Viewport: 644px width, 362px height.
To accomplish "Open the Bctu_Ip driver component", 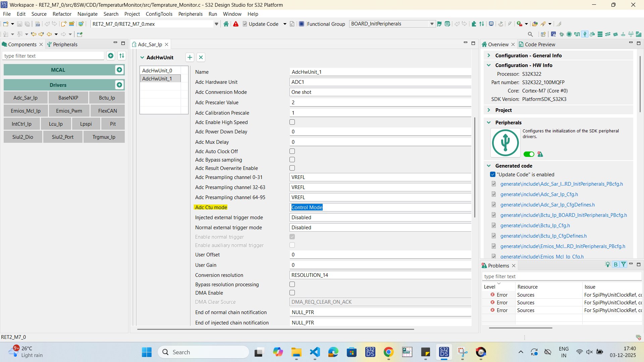I will [107, 98].
